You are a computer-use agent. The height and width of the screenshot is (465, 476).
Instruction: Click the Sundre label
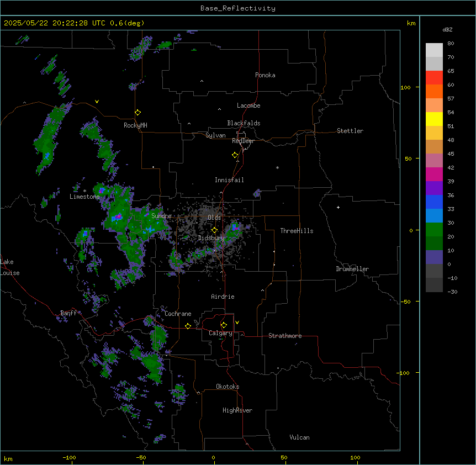pos(161,216)
